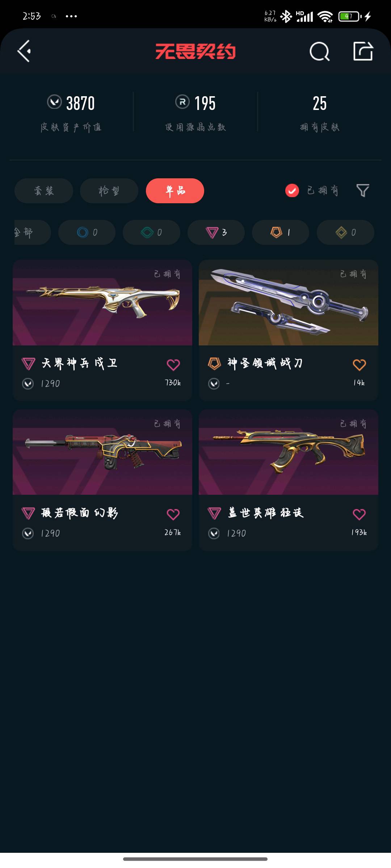Image resolution: width=391 pixels, height=868 pixels.
Task: Switch to the 套装 tab
Action: tap(44, 191)
